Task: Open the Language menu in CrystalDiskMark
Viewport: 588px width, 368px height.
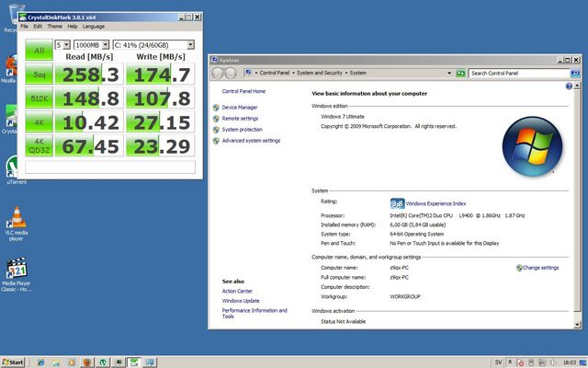Action: coord(94,27)
